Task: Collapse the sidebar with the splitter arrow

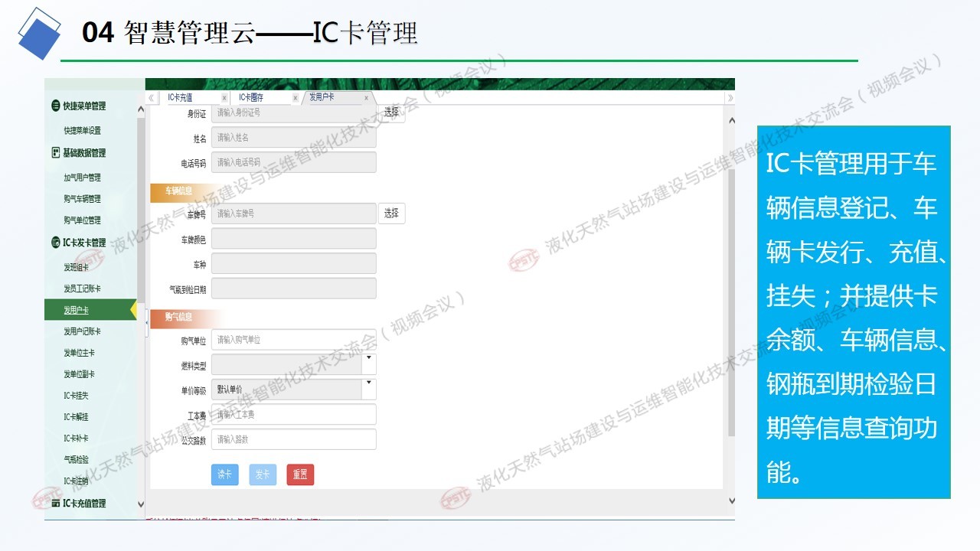Action: 147,322
